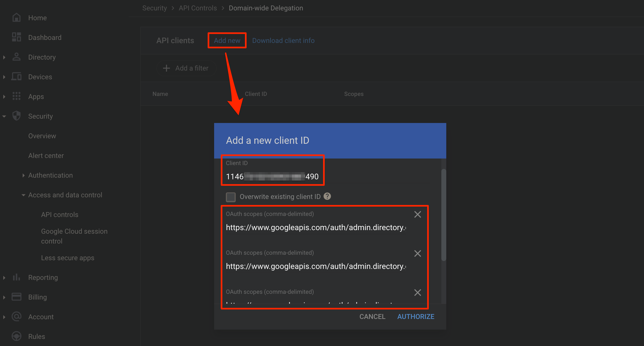The height and width of the screenshot is (346, 644).
Task: Expand the Authentication submenu arrow
Action: pyautogui.click(x=23, y=175)
